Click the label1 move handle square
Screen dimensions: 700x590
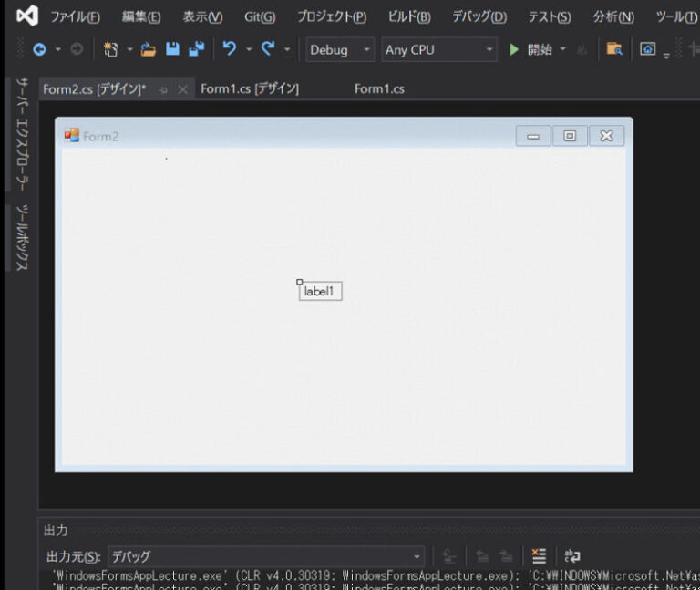point(300,282)
